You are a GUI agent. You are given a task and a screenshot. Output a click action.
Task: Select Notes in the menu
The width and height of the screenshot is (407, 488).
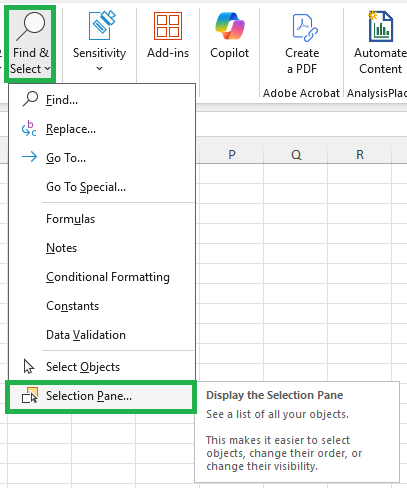pos(102,248)
